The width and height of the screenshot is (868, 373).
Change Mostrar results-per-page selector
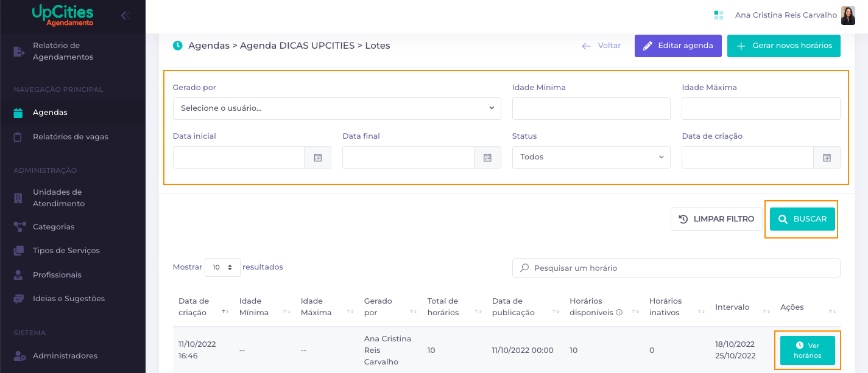pyautogui.click(x=222, y=267)
